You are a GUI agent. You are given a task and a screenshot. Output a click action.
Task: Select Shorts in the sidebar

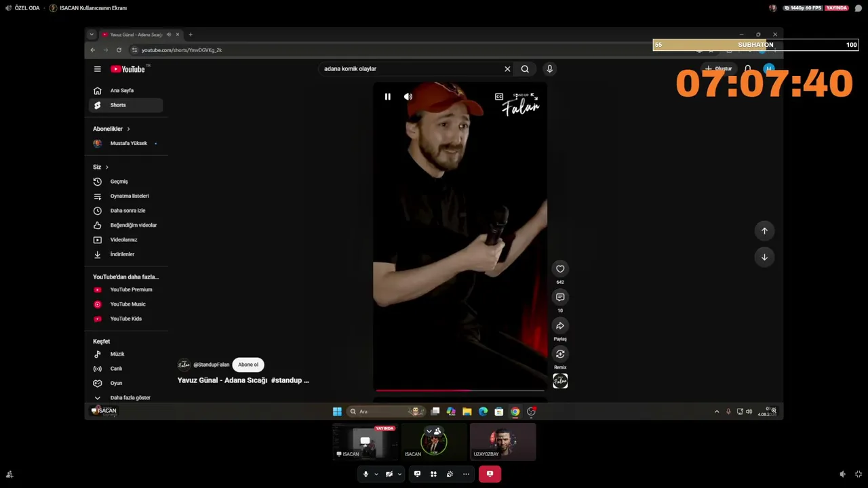pyautogui.click(x=126, y=105)
